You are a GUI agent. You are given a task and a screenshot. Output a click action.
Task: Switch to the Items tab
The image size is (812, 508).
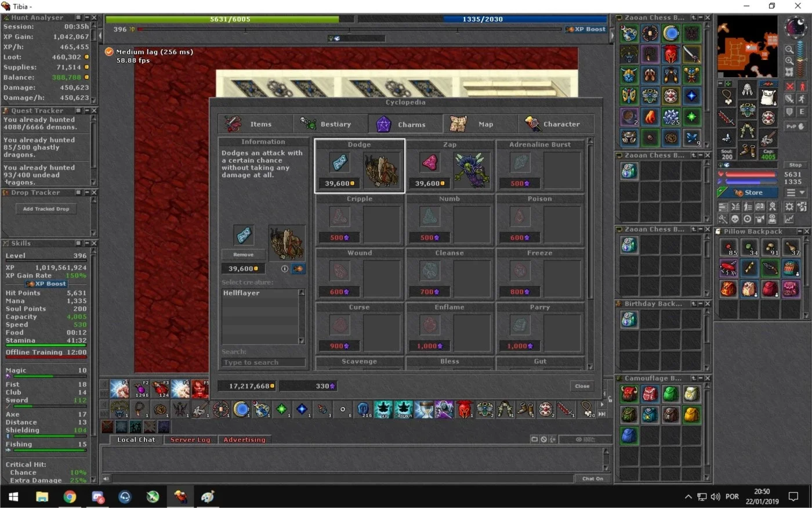(256, 124)
